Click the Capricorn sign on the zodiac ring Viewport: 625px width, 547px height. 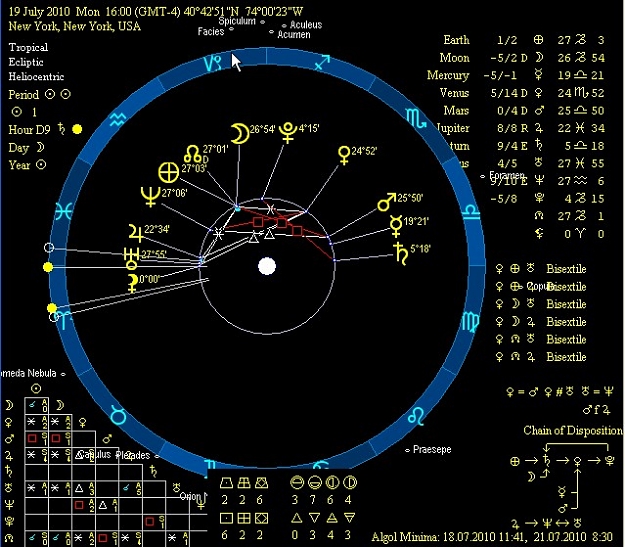pos(212,63)
